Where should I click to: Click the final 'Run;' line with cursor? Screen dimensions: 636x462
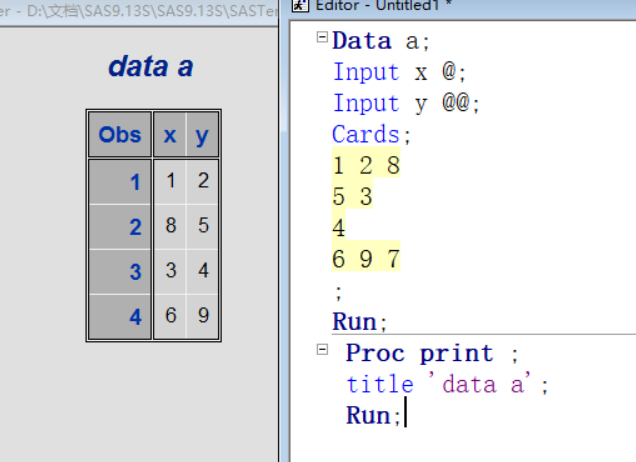tap(373, 416)
